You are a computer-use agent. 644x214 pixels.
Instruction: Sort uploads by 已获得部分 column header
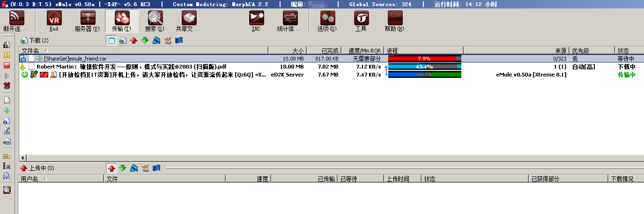[x=568, y=179]
